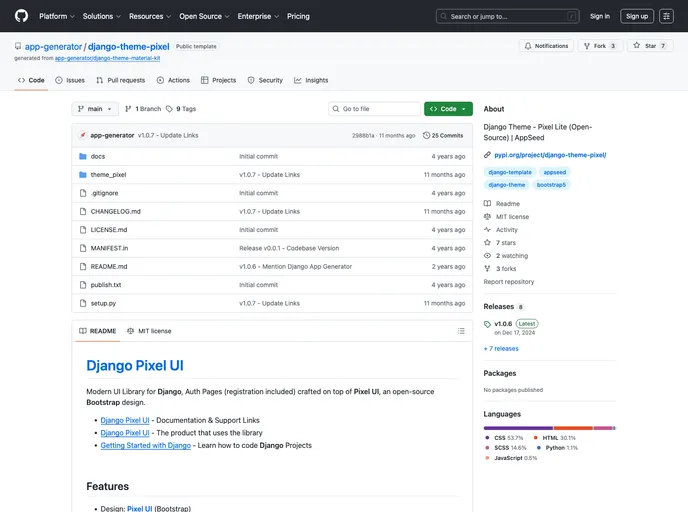The image size is (688, 512).
Task: Open the Projects tab
Action: pyautogui.click(x=219, y=80)
